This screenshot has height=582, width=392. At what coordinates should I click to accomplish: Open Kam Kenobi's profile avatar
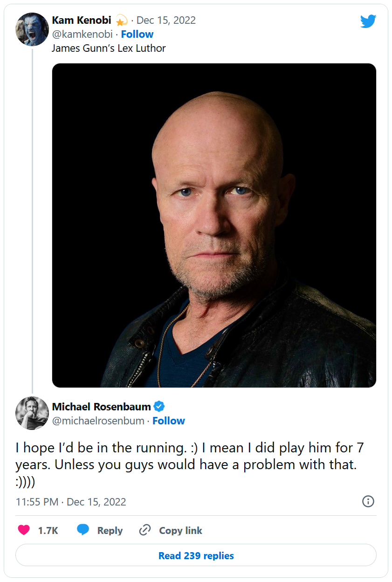[32, 29]
